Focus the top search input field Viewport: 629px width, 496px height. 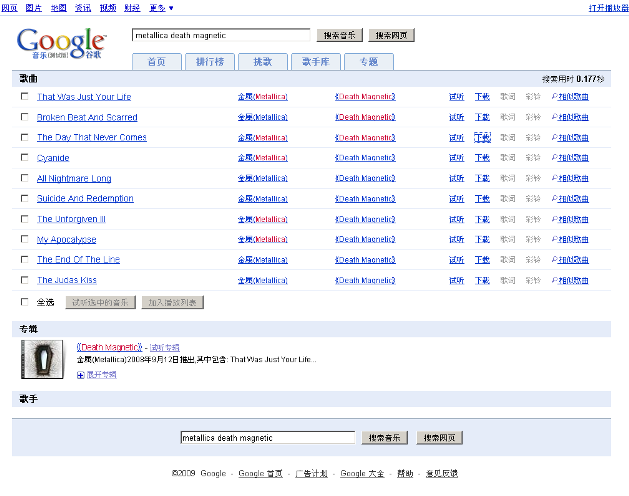pos(221,35)
